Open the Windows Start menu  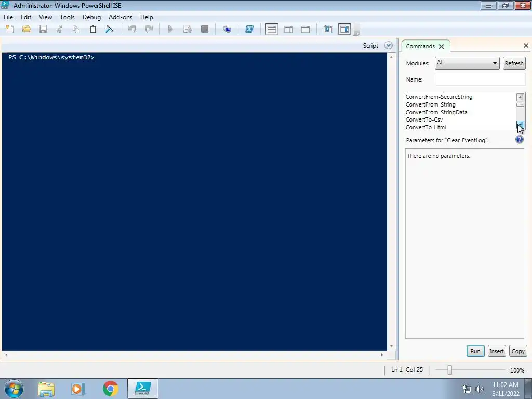[14, 389]
